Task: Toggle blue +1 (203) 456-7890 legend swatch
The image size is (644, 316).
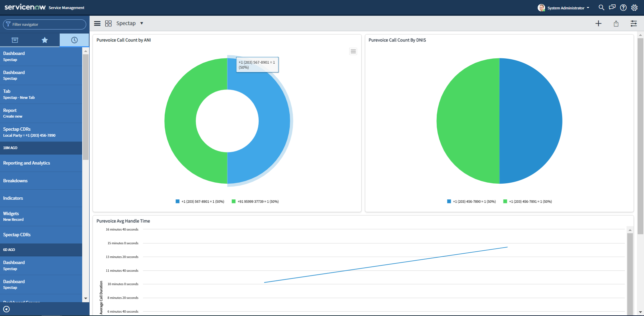Action: pyautogui.click(x=449, y=201)
